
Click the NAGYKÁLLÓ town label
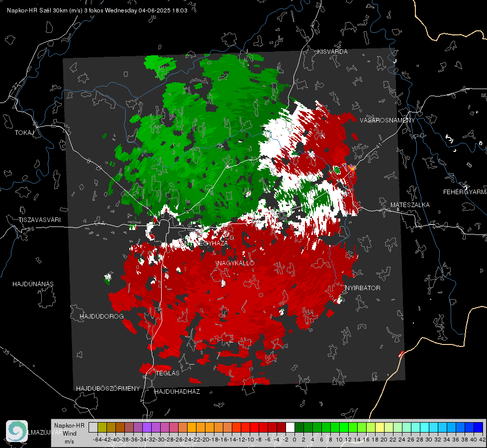click(236, 263)
